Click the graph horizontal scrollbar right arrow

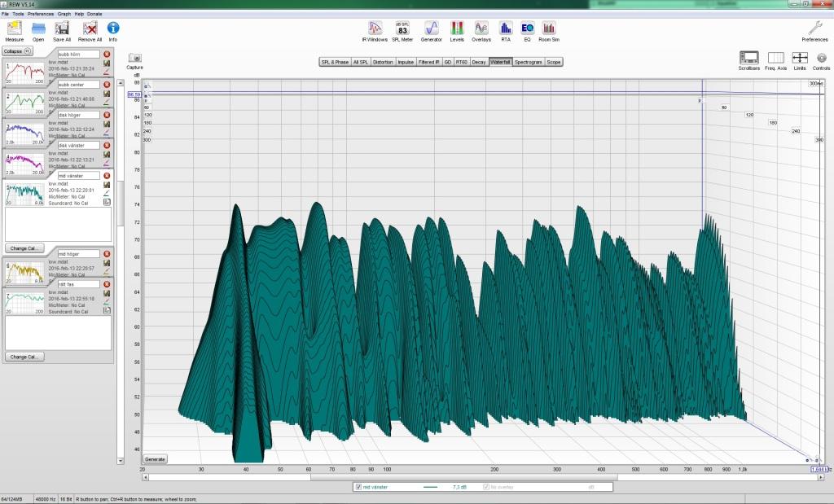click(822, 477)
